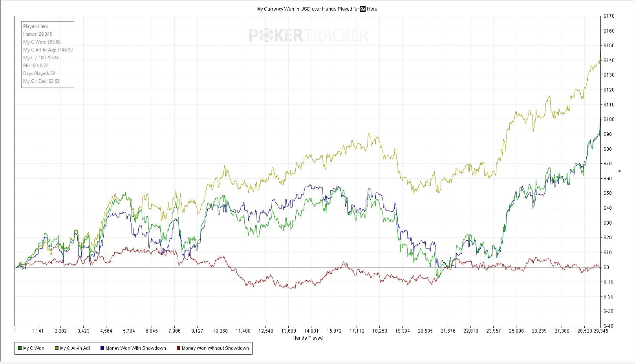Click the "$80" y-axis label
Image resolution: width=635 pixels, height=364 pixels.
click(608, 149)
